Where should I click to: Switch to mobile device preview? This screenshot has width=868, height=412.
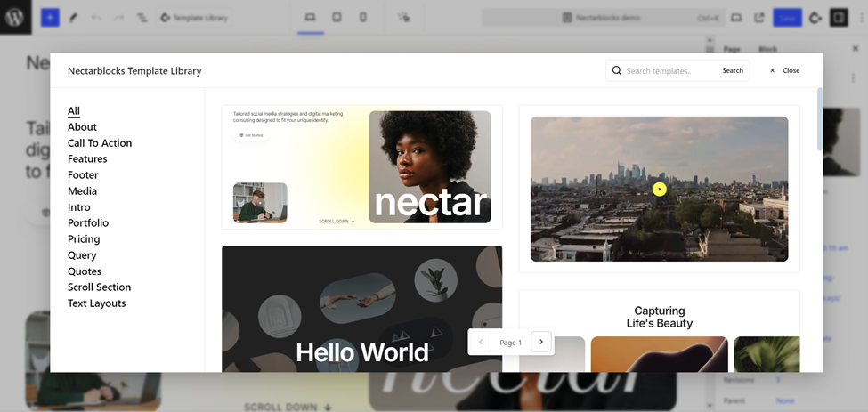363,18
